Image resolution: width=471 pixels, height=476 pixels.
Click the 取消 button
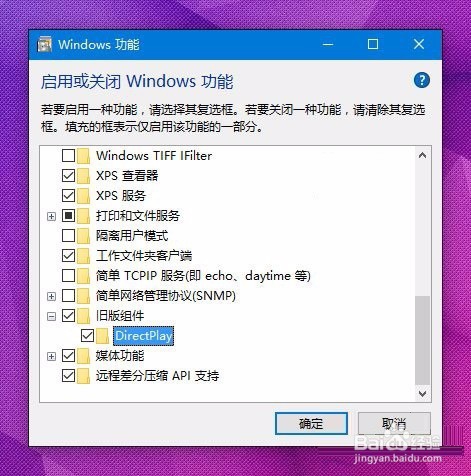(x=394, y=424)
